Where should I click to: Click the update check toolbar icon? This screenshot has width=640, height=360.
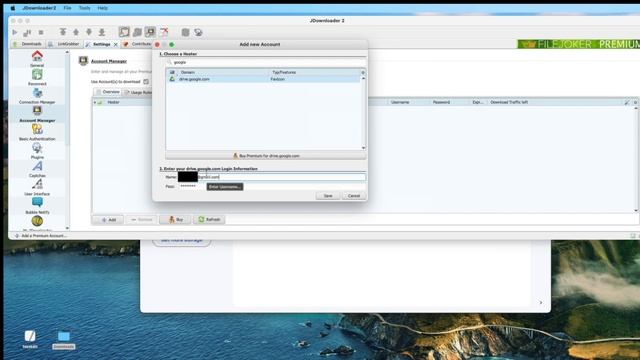[198, 32]
